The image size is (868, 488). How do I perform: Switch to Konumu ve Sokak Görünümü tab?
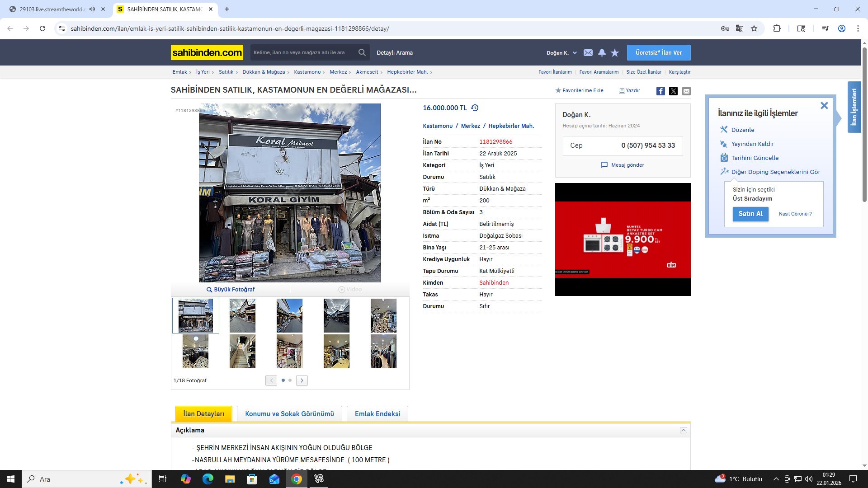coord(289,414)
